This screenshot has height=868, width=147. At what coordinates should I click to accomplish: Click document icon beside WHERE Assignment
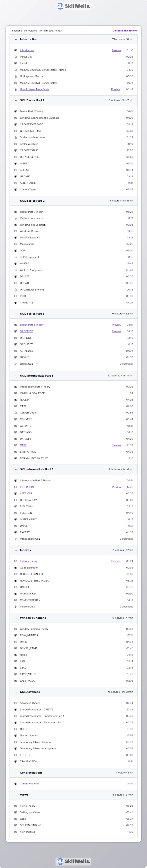[16, 270]
